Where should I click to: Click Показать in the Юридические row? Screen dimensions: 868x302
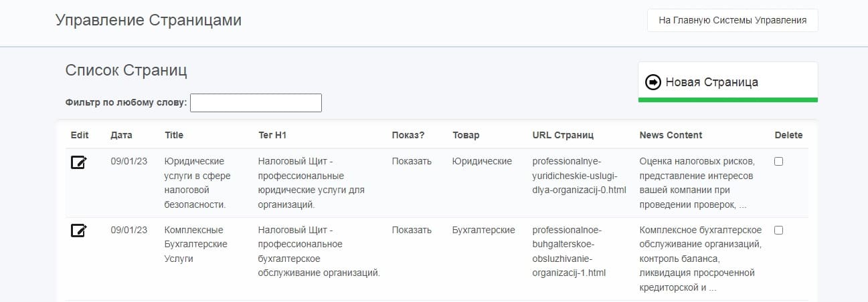412,161
